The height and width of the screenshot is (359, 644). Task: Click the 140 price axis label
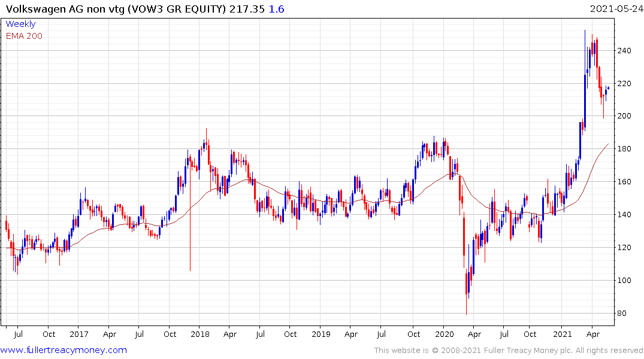624,214
